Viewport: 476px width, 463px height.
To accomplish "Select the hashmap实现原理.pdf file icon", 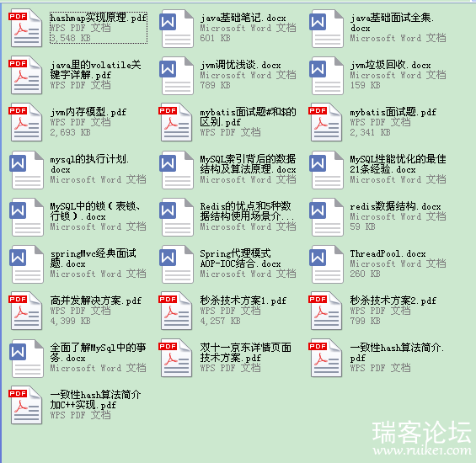I will tap(25, 28).
